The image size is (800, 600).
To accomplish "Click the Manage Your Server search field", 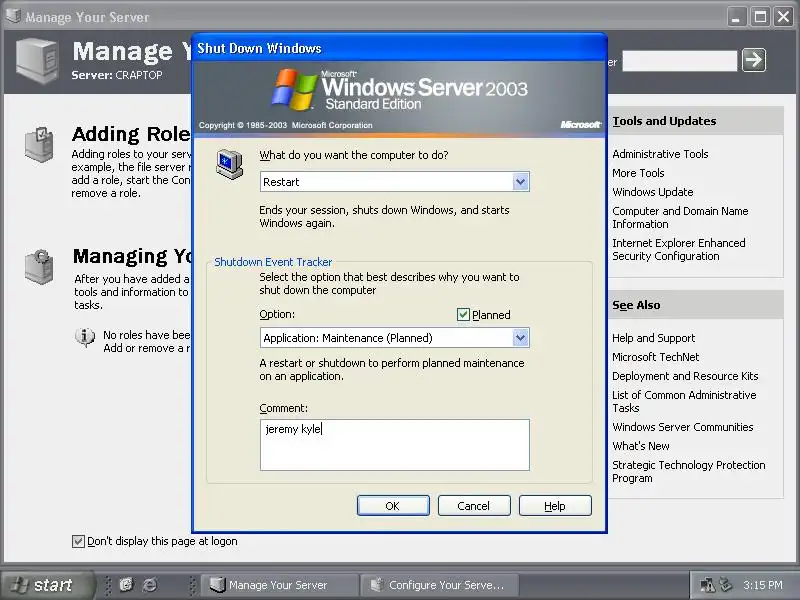I will pos(680,61).
